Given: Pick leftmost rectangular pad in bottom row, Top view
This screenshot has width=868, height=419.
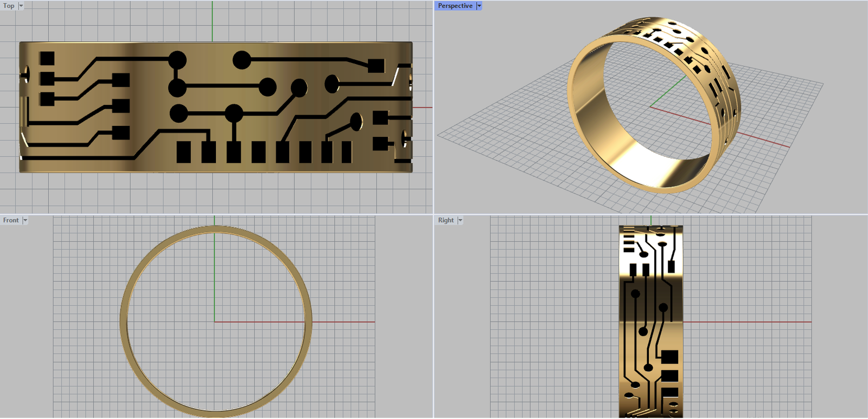Looking at the screenshot, I should tap(184, 152).
